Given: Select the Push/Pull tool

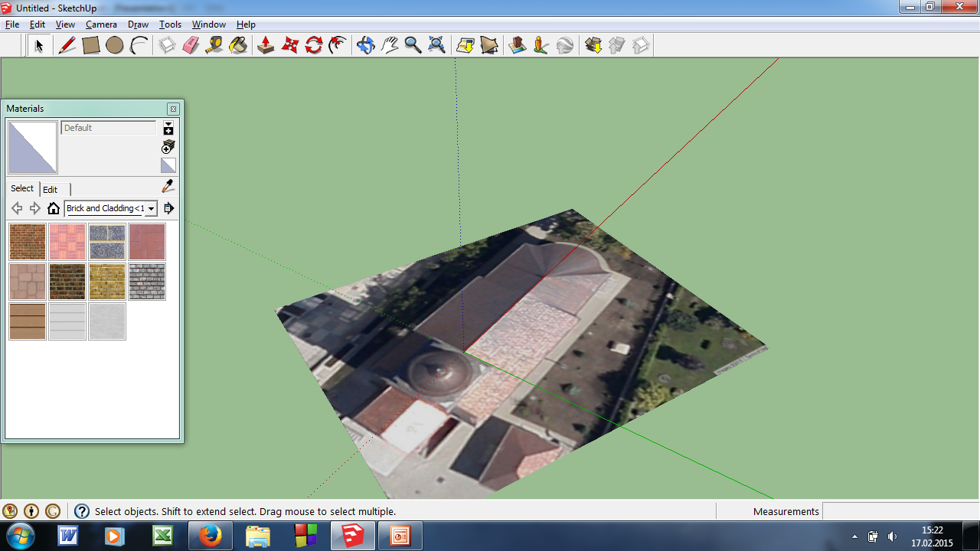Looking at the screenshot, I should pos(266,46).
